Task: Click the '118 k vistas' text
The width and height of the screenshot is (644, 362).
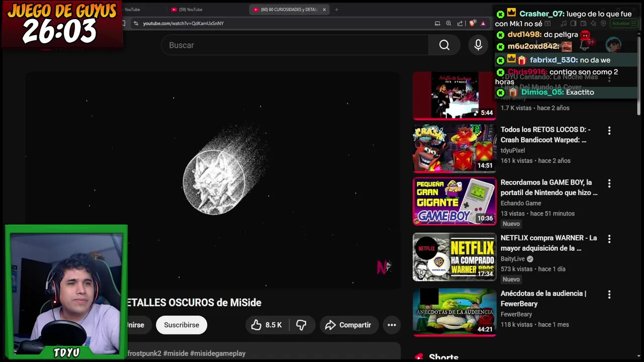Action: [517, 324]
